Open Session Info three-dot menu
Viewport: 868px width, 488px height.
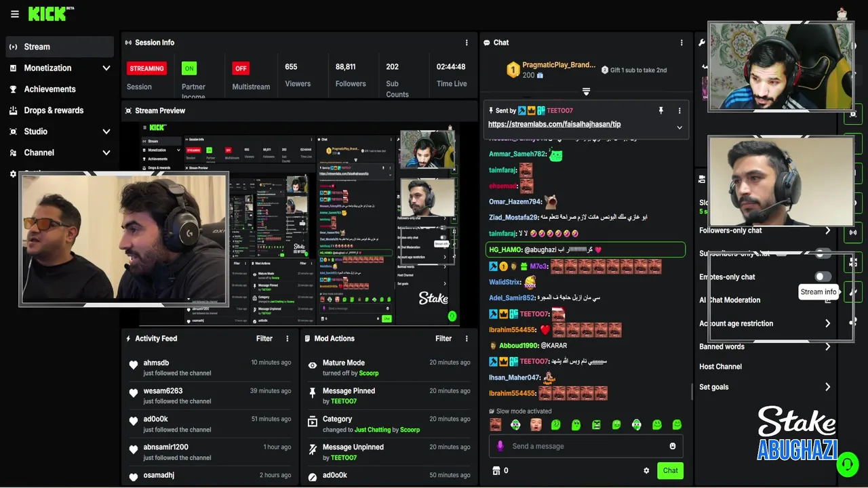pos(467,43)
